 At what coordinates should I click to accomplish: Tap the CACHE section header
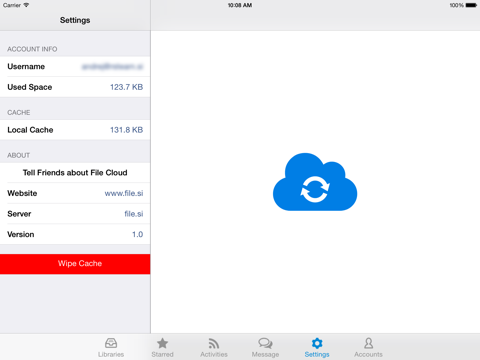[x=19, y=112]
